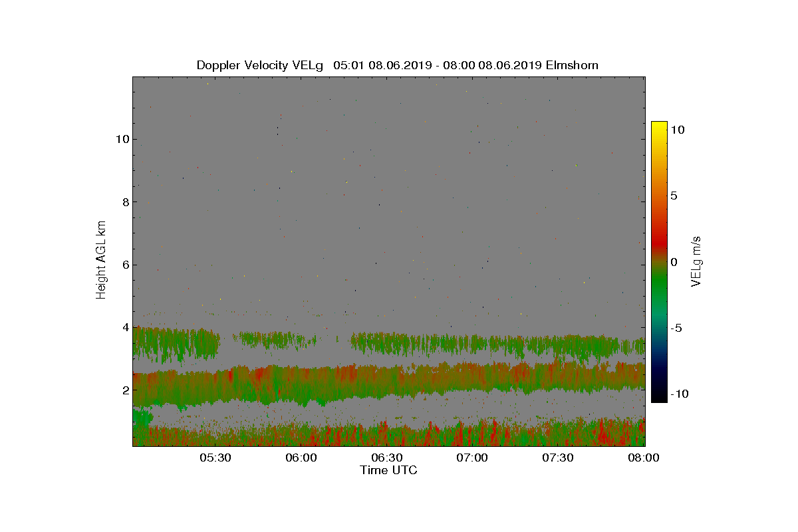Viewport: 798px width, 532px height.
Task: Click the colorbar tick value 5
Action: [674, 196]
